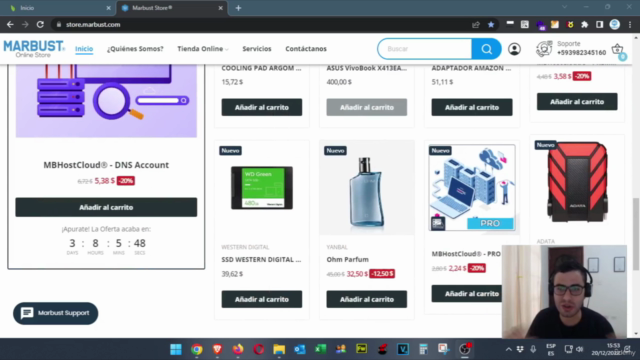Click the address bar URL store.marbust.com
640x360 pixels.
[93, 24]
